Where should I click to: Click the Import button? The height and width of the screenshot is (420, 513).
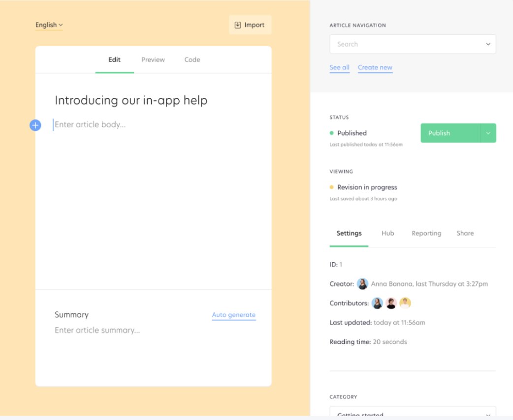(250, 25)
